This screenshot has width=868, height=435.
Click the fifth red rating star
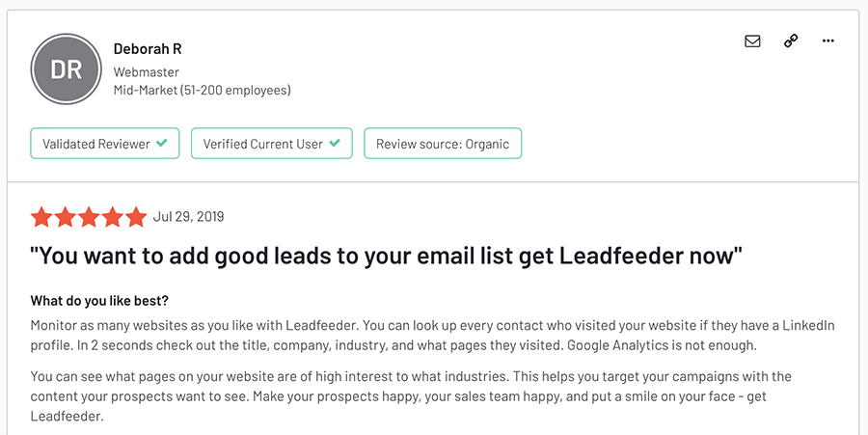[x=136, y=217]
